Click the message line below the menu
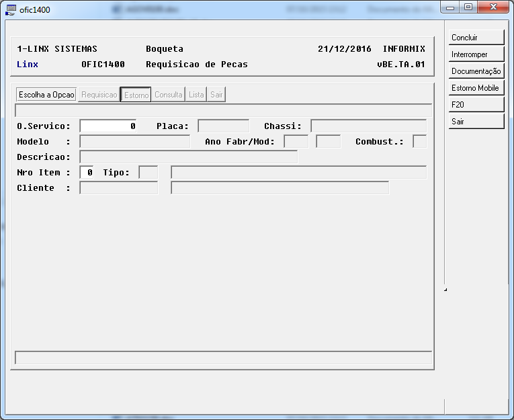 pos(223,110)
